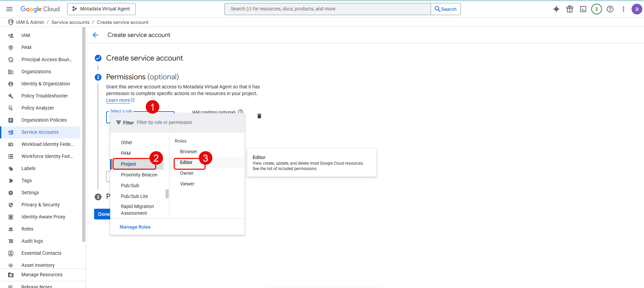Select the Proximity Beacon role category
Screen dimensions: 644x288
pos(139,175)
